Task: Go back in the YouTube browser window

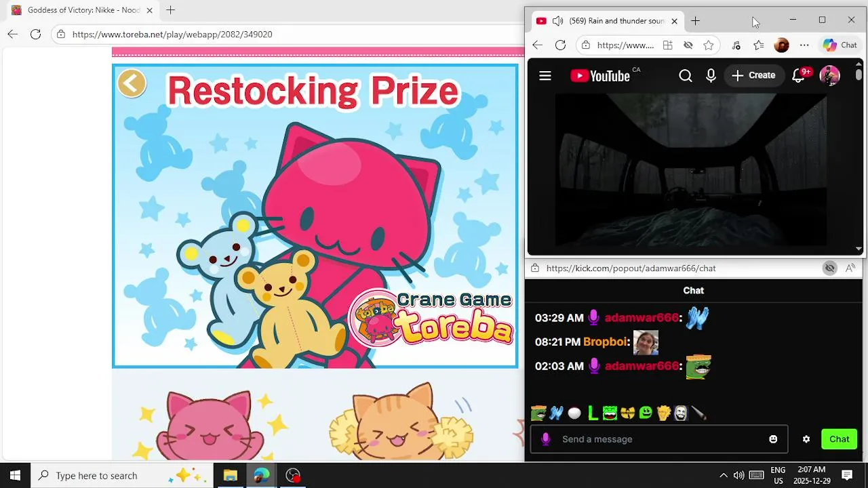Action: coord(537,45)
